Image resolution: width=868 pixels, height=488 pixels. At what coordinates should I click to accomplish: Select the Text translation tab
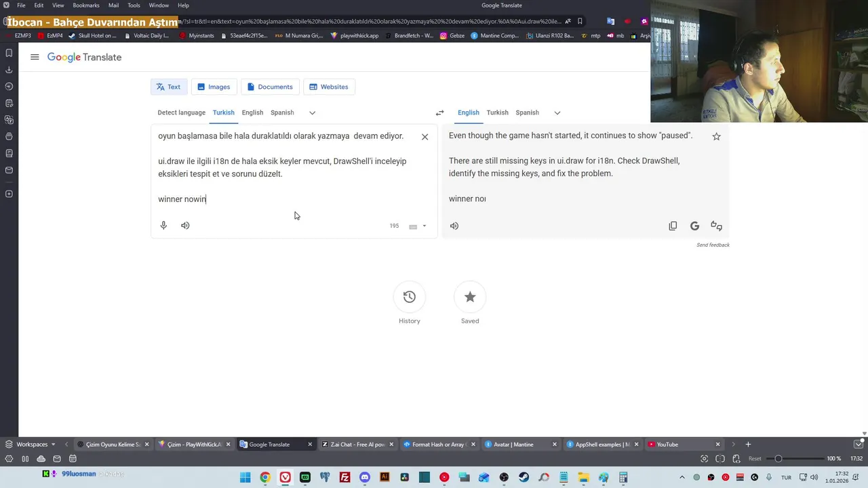tap(168, 87)
